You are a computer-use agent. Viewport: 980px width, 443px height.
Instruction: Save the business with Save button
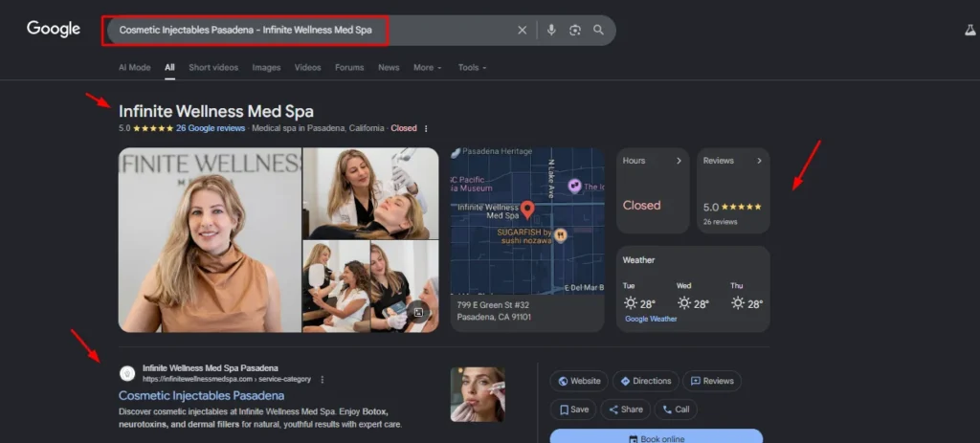pos(574,410)
